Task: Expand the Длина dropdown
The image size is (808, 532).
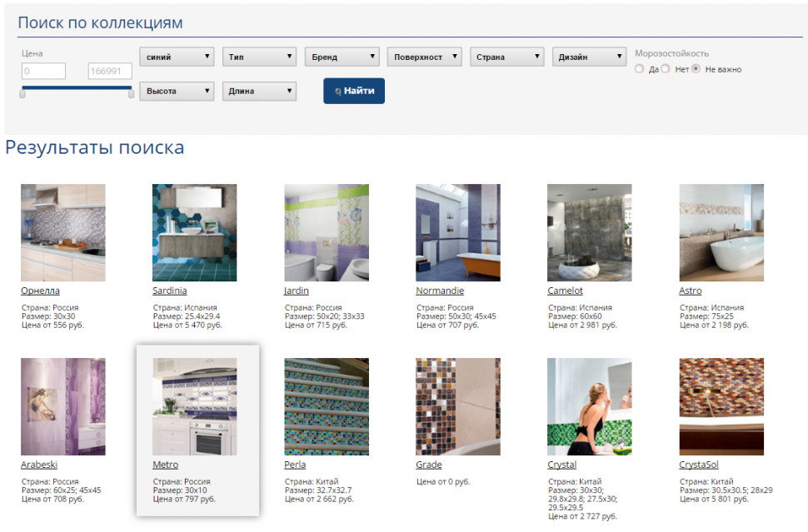Action: (x=259, y=91)
